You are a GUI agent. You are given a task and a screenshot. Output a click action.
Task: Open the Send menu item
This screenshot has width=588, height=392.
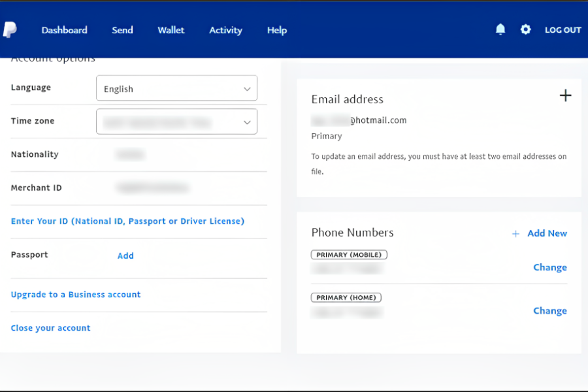click(x=122, y=30)
